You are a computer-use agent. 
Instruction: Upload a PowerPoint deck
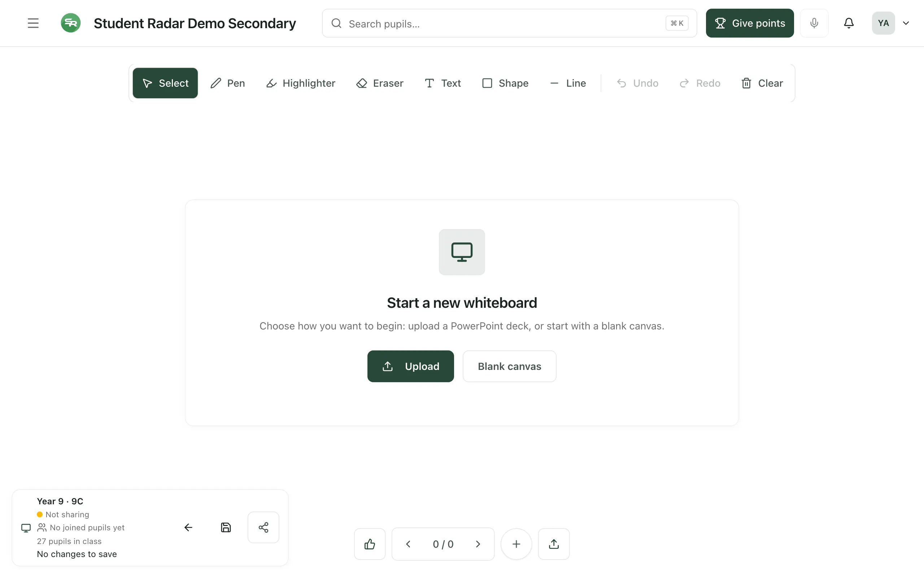point(410,366)
